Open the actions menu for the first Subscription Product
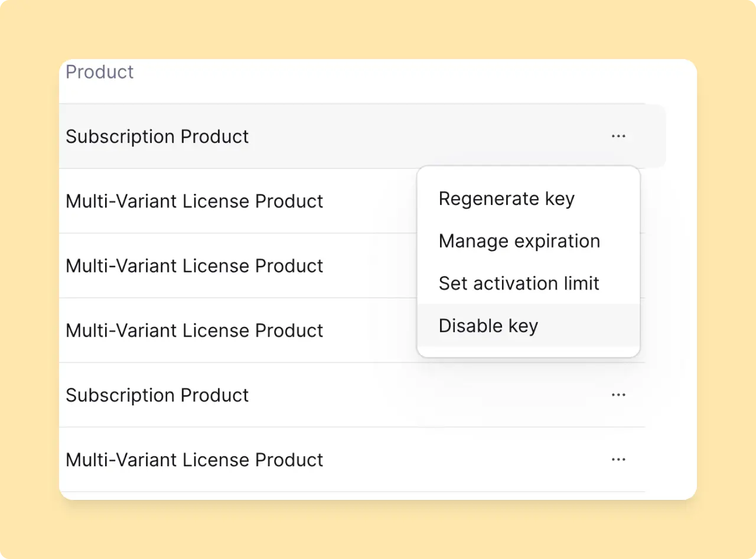The height and width of the screenshot is (559, 756). (x=618, y=136)
